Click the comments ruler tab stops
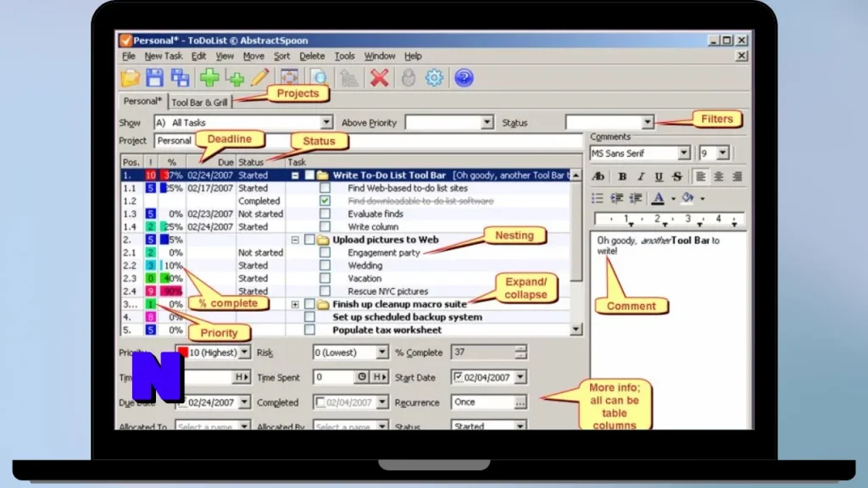 point(669,219)
